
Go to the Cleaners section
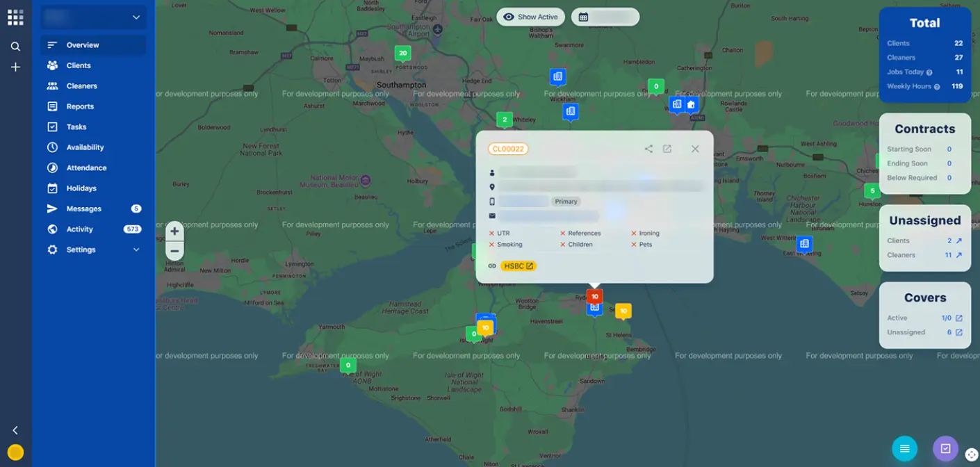(81, 86)
